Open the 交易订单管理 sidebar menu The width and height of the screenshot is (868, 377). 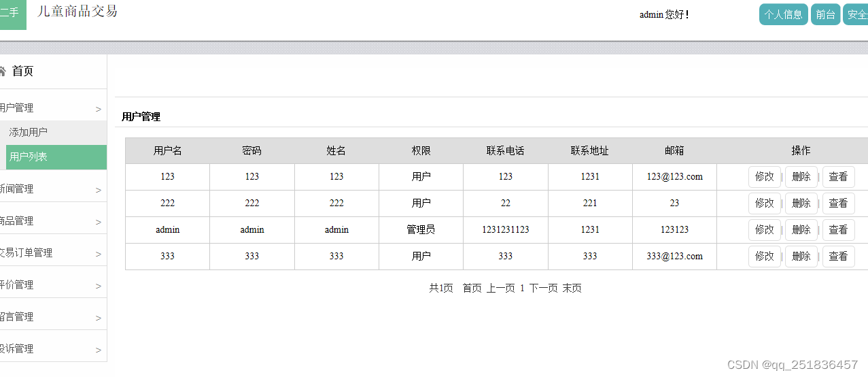(x=53, y=253)
